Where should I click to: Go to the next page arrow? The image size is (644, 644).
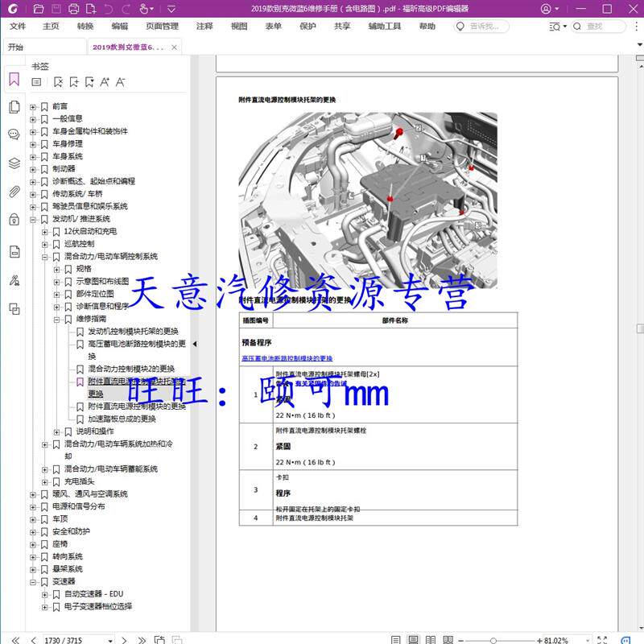pyautogui.click(x=124, y=640)
